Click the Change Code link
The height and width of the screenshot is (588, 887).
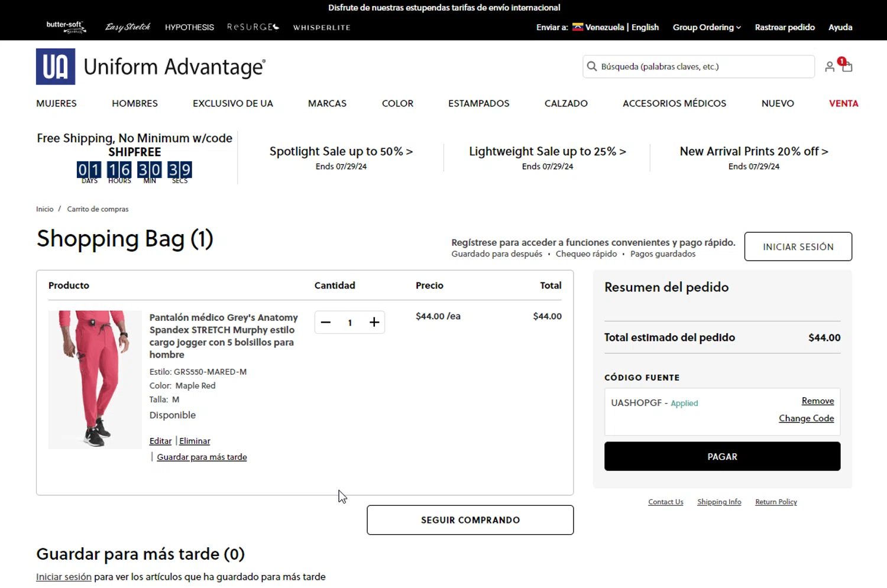[x=806, y=418]
